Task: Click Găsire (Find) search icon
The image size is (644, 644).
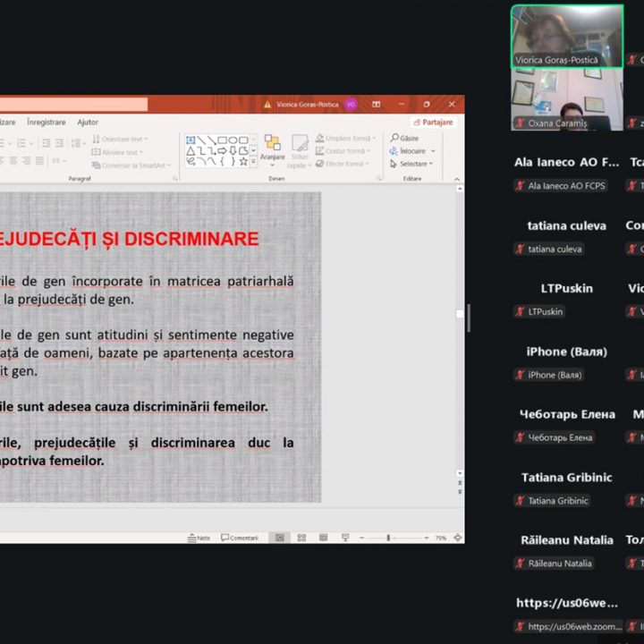Action: (394, 139)
